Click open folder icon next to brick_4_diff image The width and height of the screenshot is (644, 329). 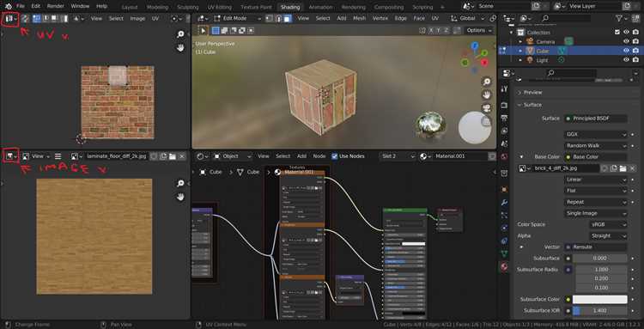coord(623,168)
